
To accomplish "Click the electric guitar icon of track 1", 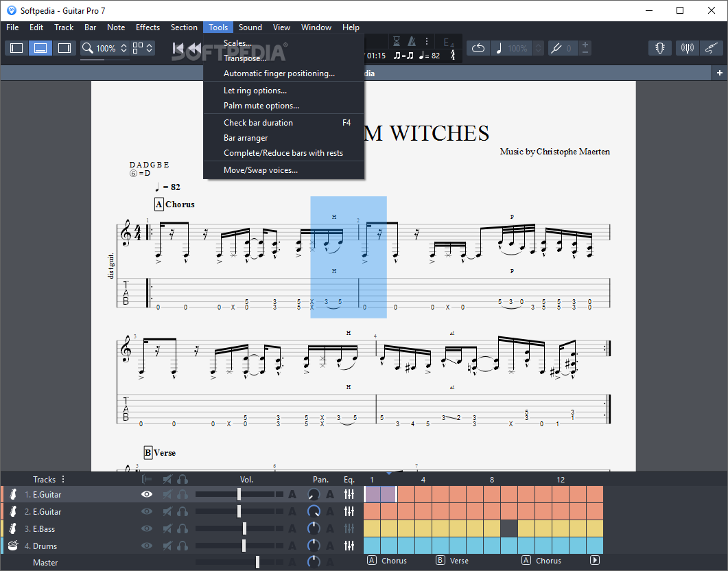I will point(13,494).
